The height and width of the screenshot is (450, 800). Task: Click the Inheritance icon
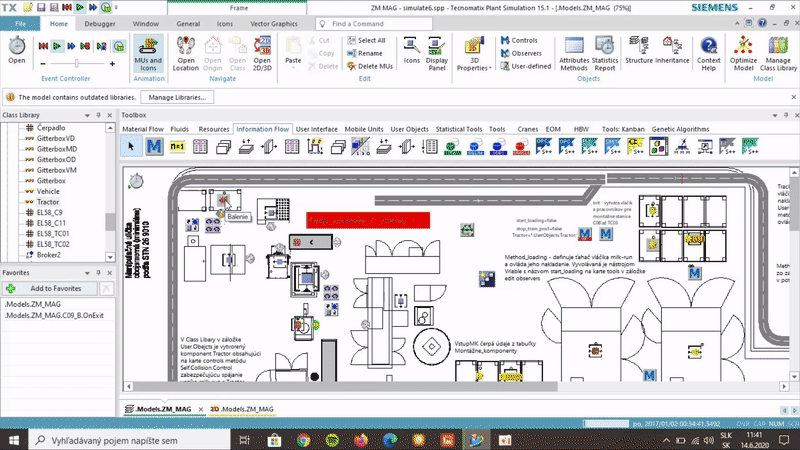coord(672,50)
